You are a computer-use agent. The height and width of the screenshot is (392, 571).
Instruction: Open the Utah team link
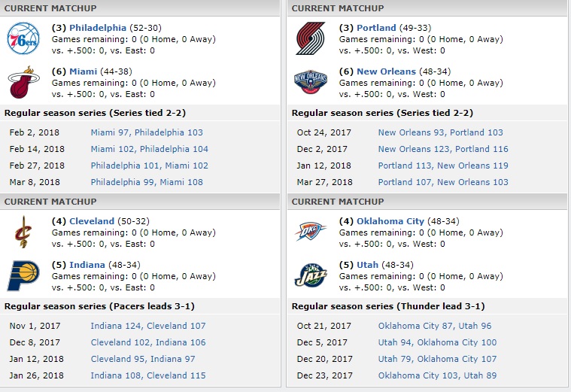pyautogui.click(x=367, y=265)
